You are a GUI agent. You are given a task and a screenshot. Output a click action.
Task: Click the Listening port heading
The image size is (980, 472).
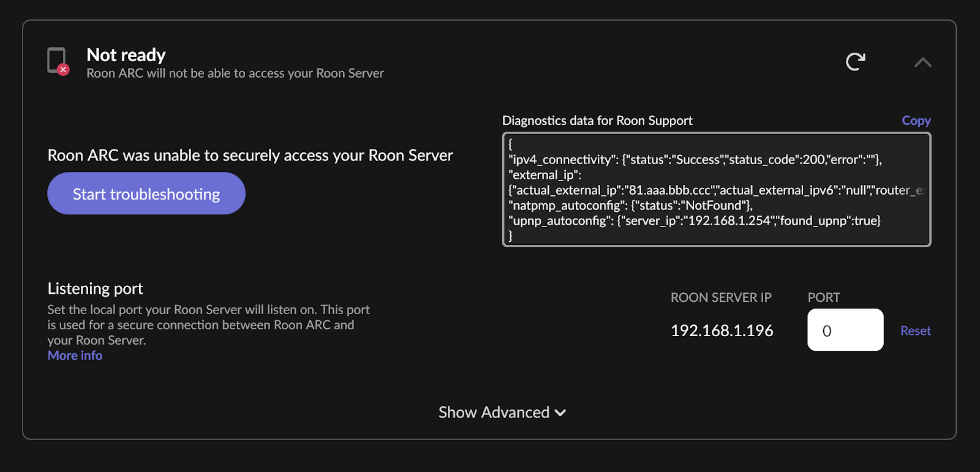coord(95,288)
